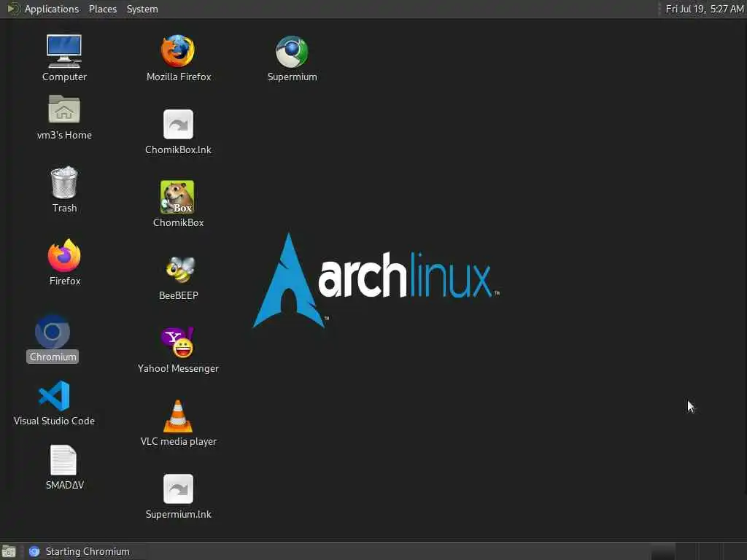Open vm3's Home folder icon

[x=64, y=109]
